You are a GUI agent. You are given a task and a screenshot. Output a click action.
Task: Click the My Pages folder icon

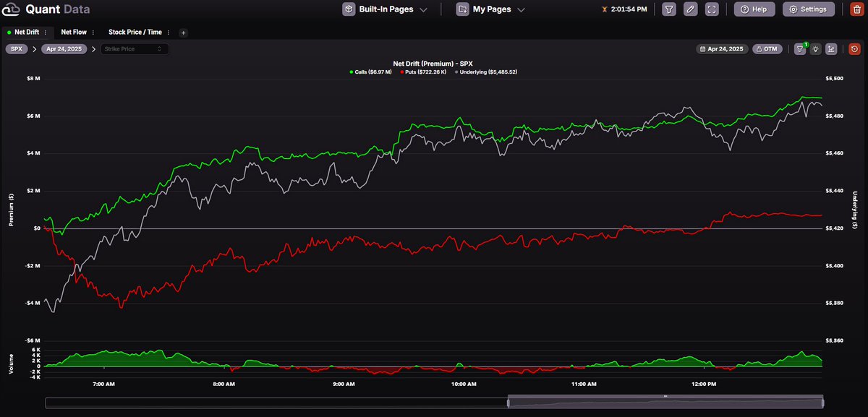(x=462, y=9)
